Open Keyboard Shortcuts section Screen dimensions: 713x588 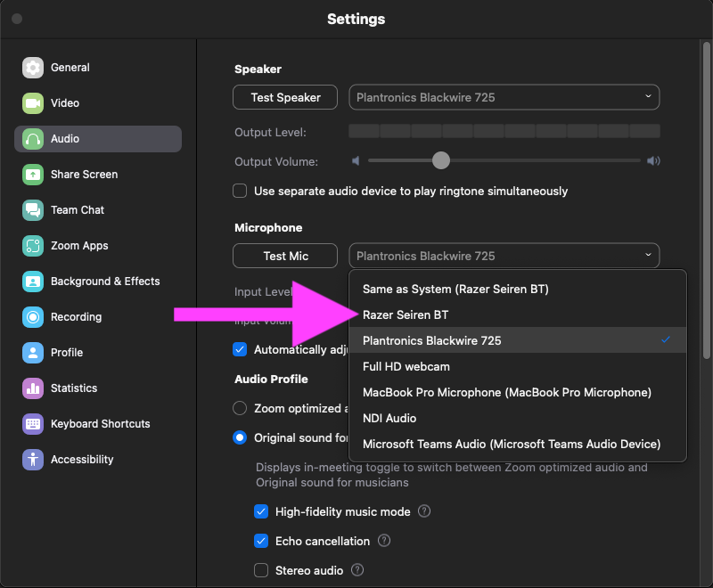98,424
